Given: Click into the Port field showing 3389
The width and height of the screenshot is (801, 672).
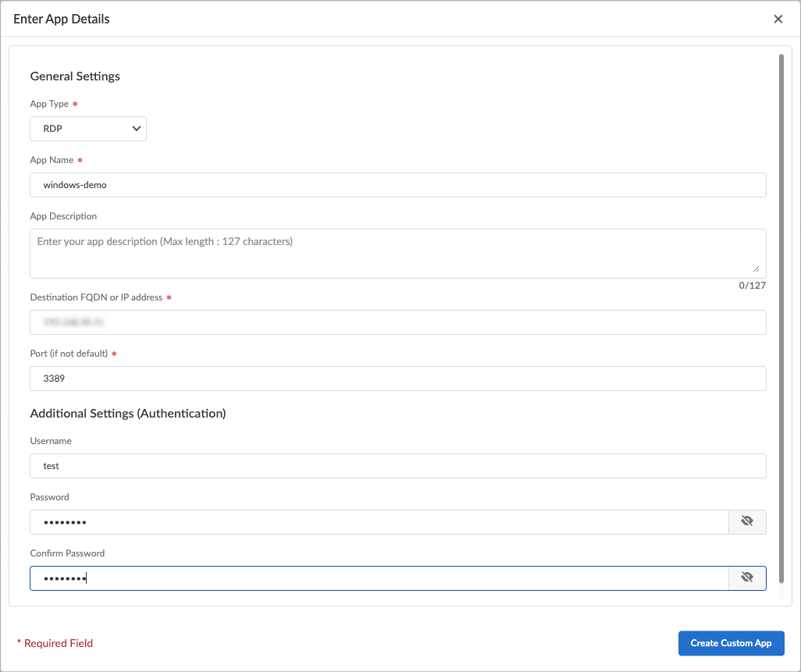Looking at the screenshot, I should click(x=397, y=379).
